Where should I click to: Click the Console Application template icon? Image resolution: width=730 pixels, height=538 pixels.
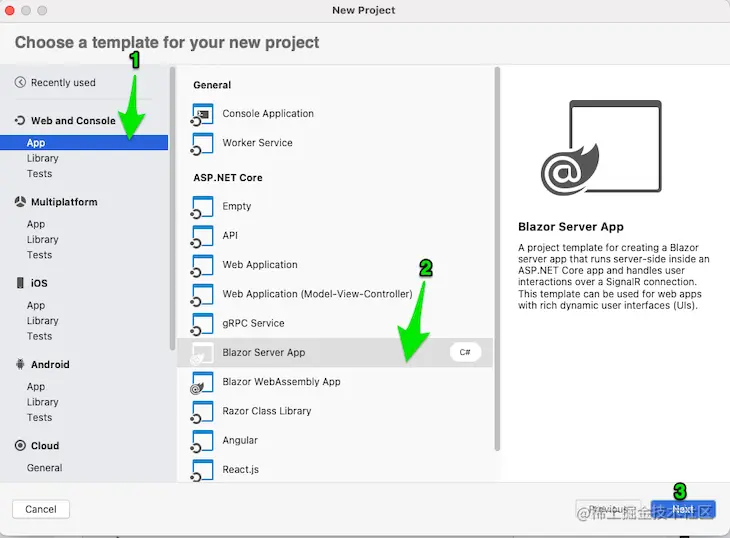click(203, 114)
